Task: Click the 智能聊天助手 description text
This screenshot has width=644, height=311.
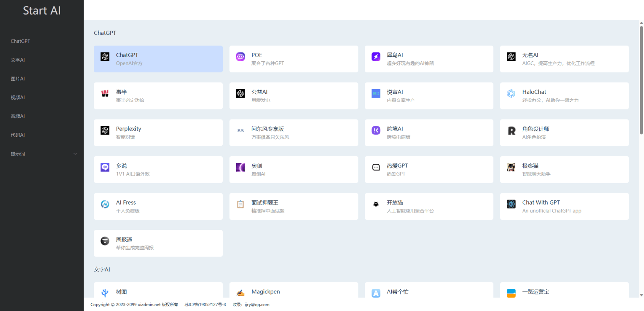Action: (536, 174)
